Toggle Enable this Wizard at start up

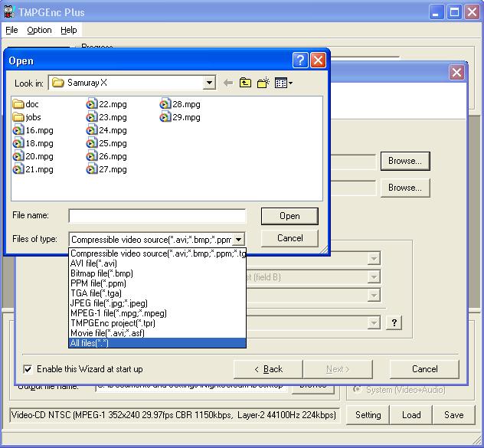[28, 369]
